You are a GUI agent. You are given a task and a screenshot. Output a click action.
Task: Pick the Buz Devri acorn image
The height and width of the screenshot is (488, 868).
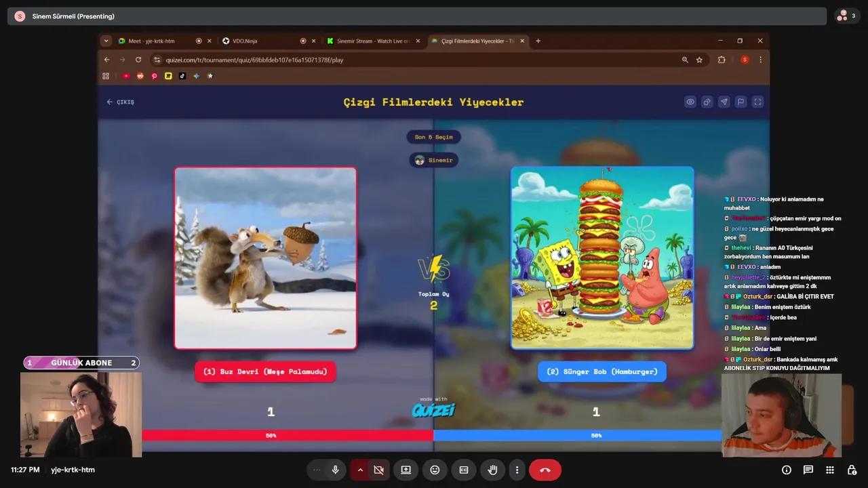point(265,258)
